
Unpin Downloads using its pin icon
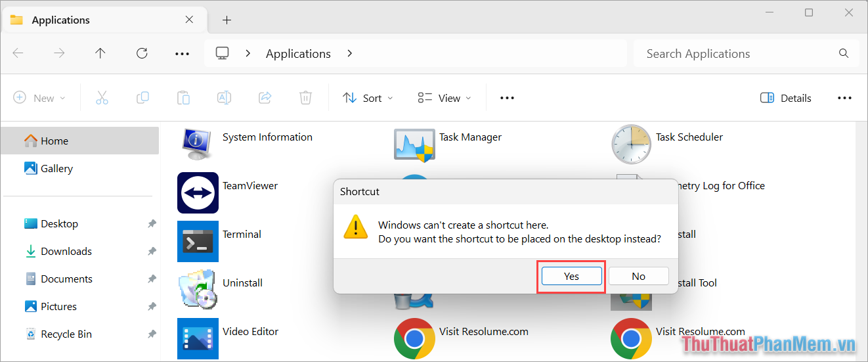(152, 252)
